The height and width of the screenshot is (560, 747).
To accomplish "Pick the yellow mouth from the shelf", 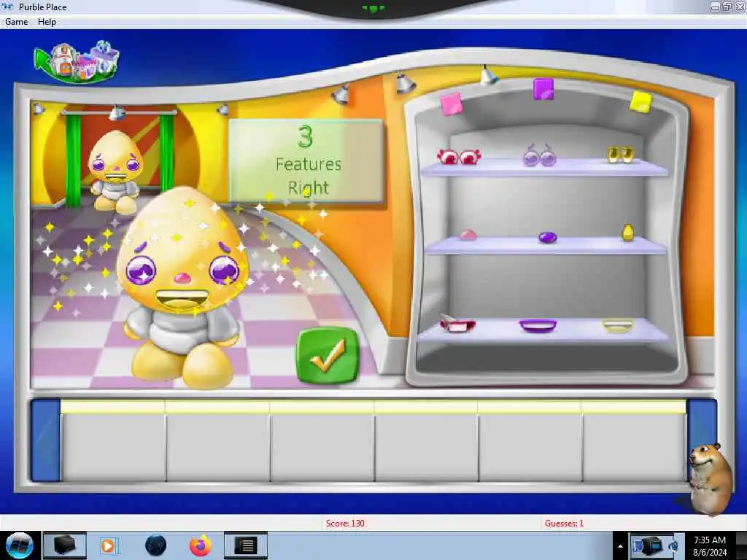I will pos(618,326).
